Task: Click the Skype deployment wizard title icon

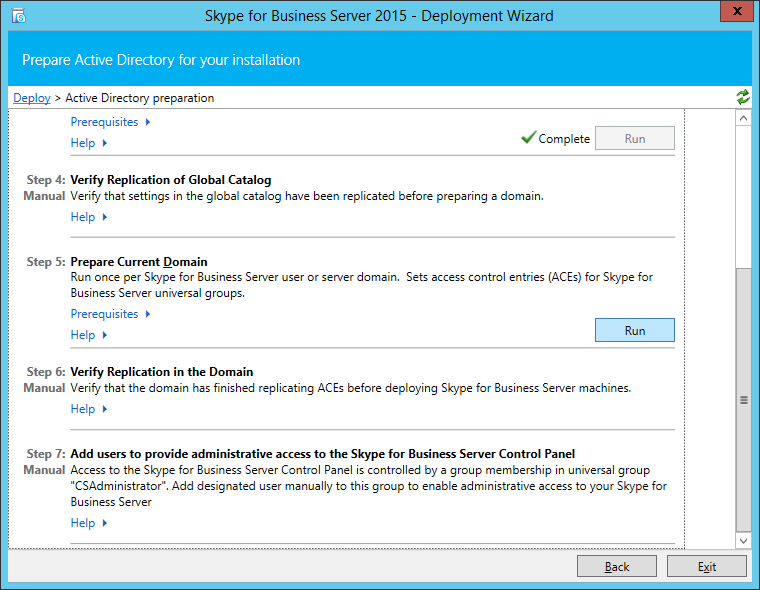Action: [18, 16]
